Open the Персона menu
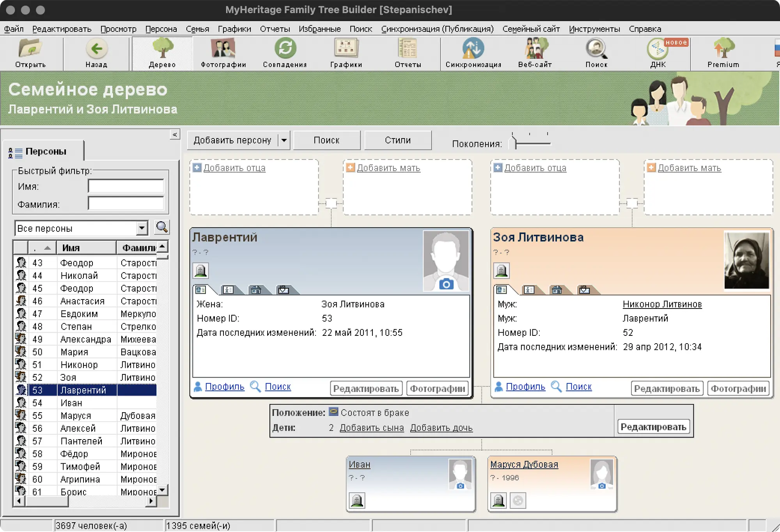This screenshot has width=780, height=532. 161,29
